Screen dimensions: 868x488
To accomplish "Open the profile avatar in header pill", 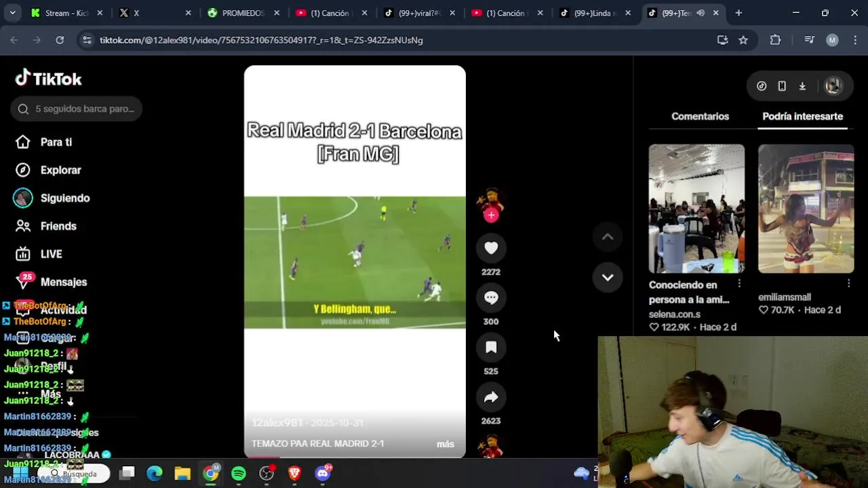I will [x=833, y=86].
